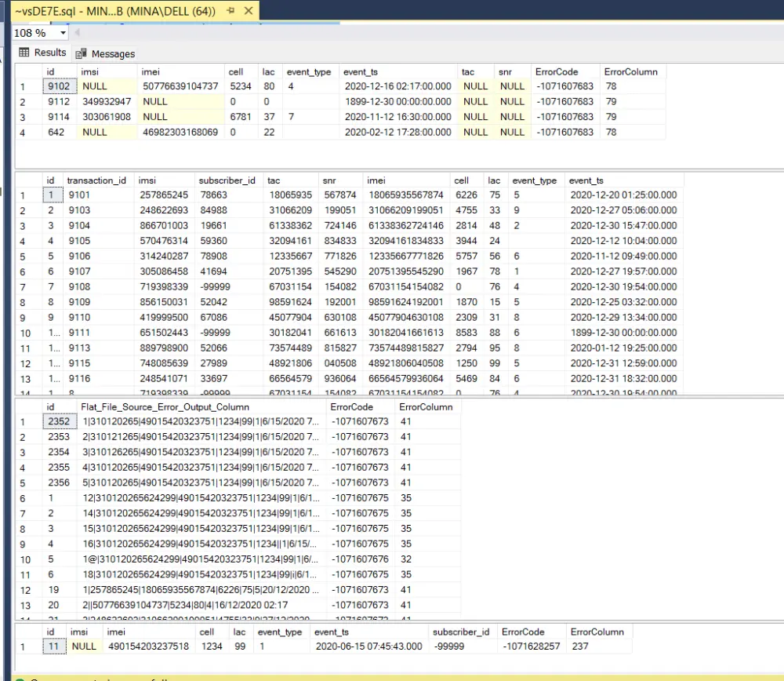Switch to the Messages tab
This screenshot has width=784, height=681.
(x=106, y=53)
